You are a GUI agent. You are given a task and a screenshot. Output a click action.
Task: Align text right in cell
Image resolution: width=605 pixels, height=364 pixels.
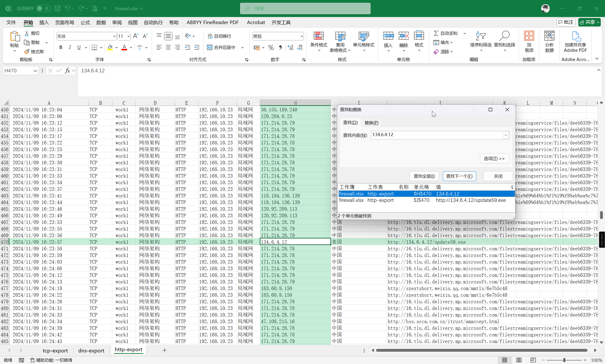(177, 47)
